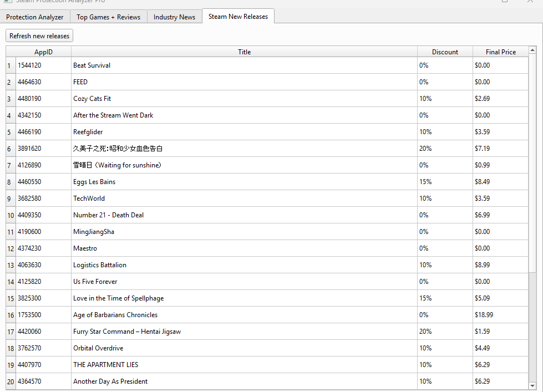Viewport: 543px width, 392px height.
Task: Select row header number 10
Action: click(x=11, y=215)
